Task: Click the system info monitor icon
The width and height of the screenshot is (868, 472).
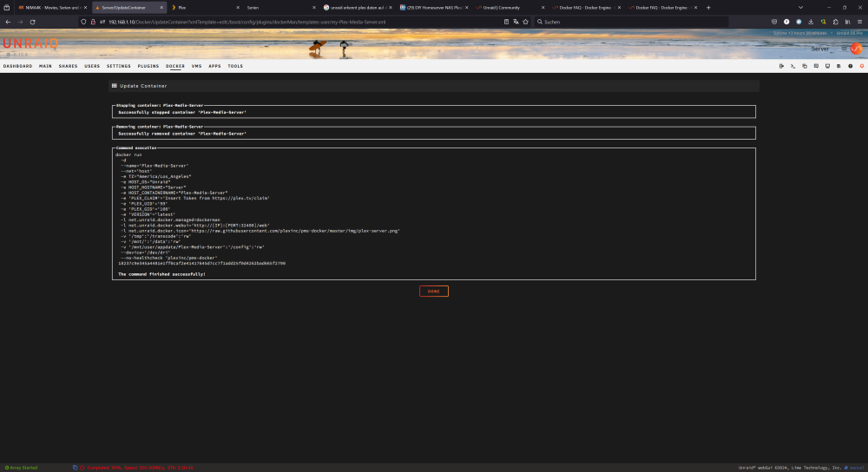Action: 827,66
